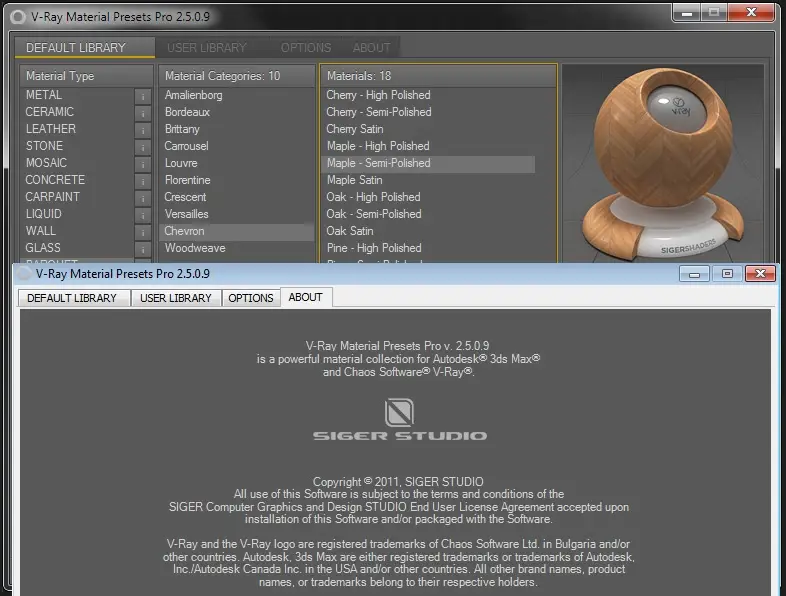Open DEFAULT LIBRARY tab in front window

(x=74, y=298)
